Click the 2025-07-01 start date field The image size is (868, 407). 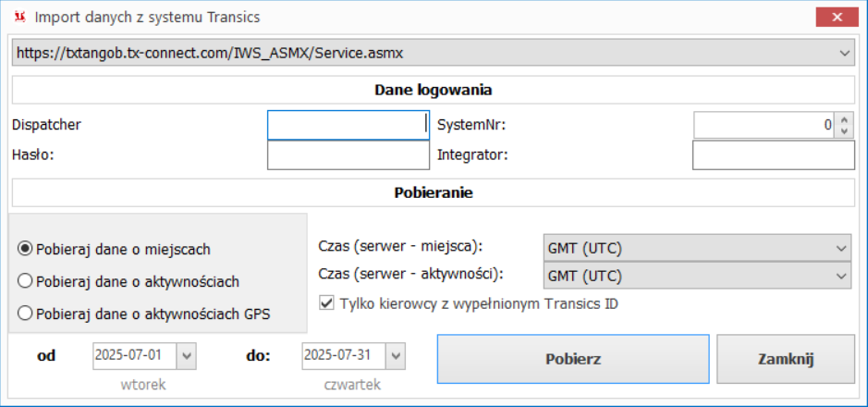135,356
